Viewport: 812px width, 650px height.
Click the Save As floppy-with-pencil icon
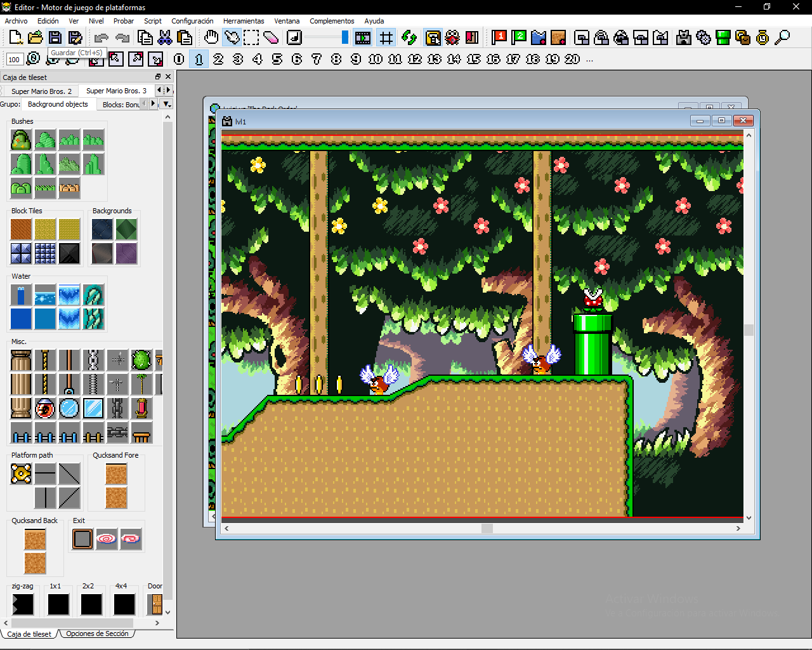coord(75,37)
